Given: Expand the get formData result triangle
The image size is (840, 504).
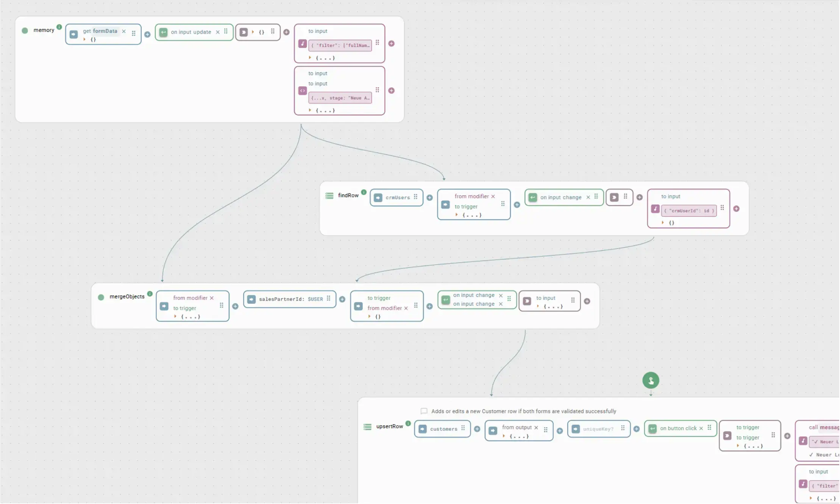Looking at the screenshot, I should pos(84,39).
